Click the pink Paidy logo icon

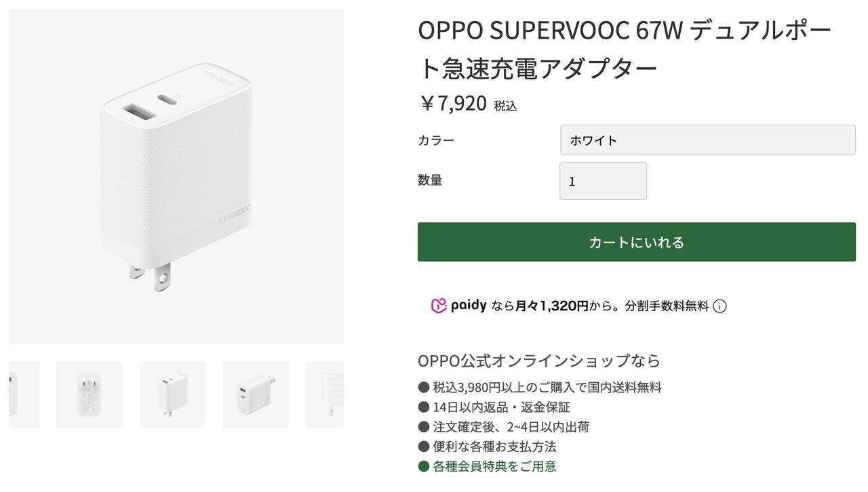(x=439, y=306)
